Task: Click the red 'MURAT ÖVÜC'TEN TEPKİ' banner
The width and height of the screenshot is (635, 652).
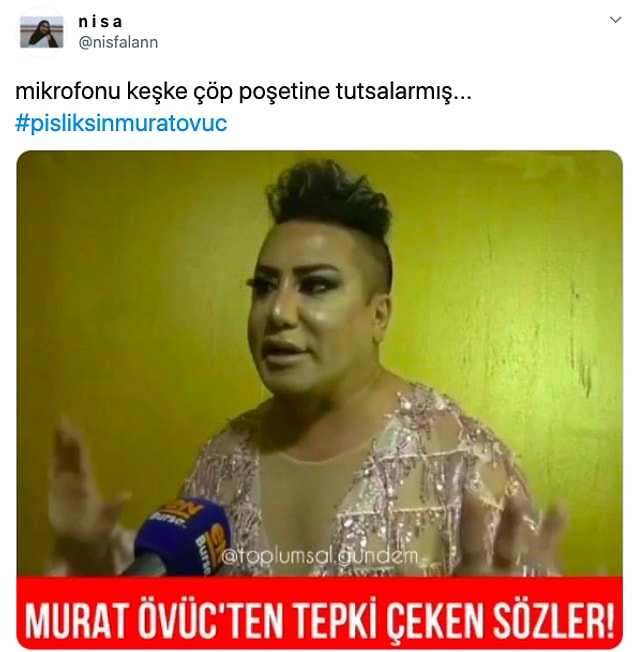Action: click(319, 612)
